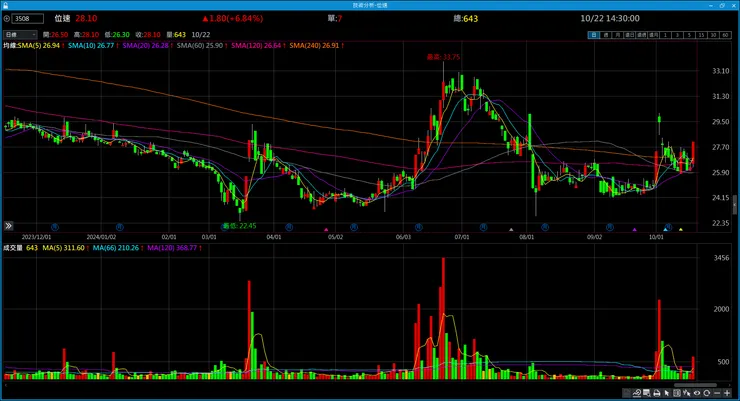Click the SMA(60) 25.90 indicator label
740x401 pixels.
[x=202, y=46]
